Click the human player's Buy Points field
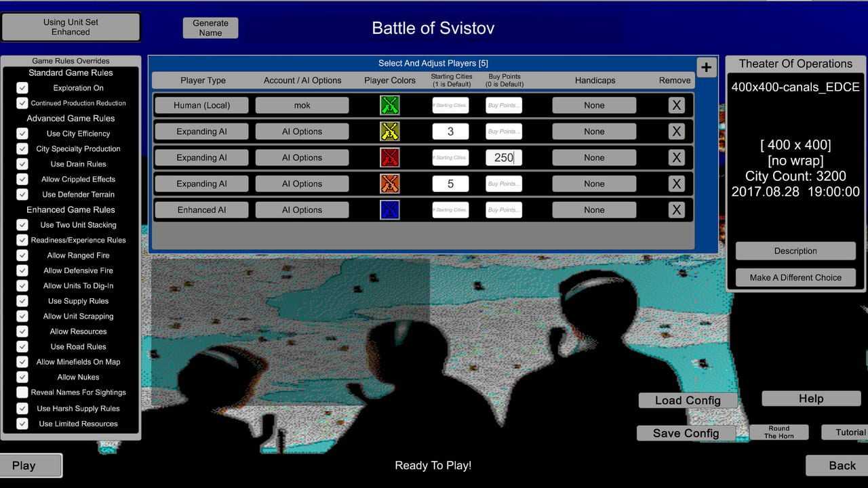This screenshot has height=488, width=868. (x=504, y=105)
